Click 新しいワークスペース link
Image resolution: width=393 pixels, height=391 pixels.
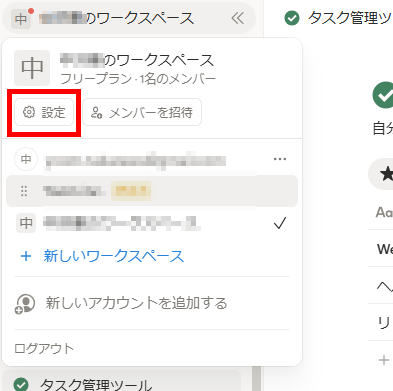114,256
